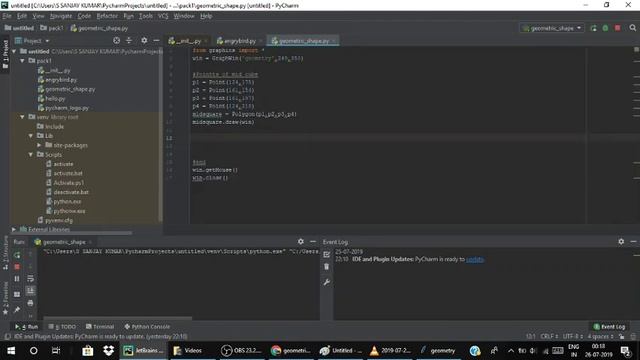Change CRLF line separator in status bar
640x360 pixels.
click(x=549, y=337)
